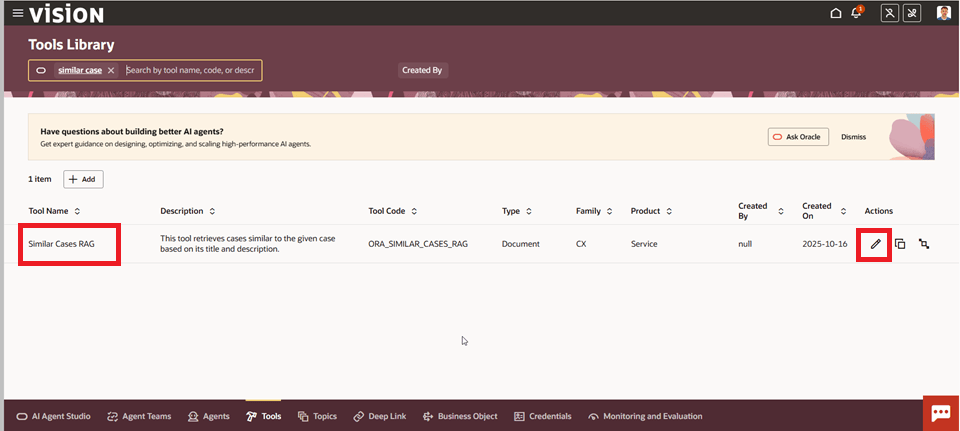Click the second crossed-tools header icon

coord(912,13)
